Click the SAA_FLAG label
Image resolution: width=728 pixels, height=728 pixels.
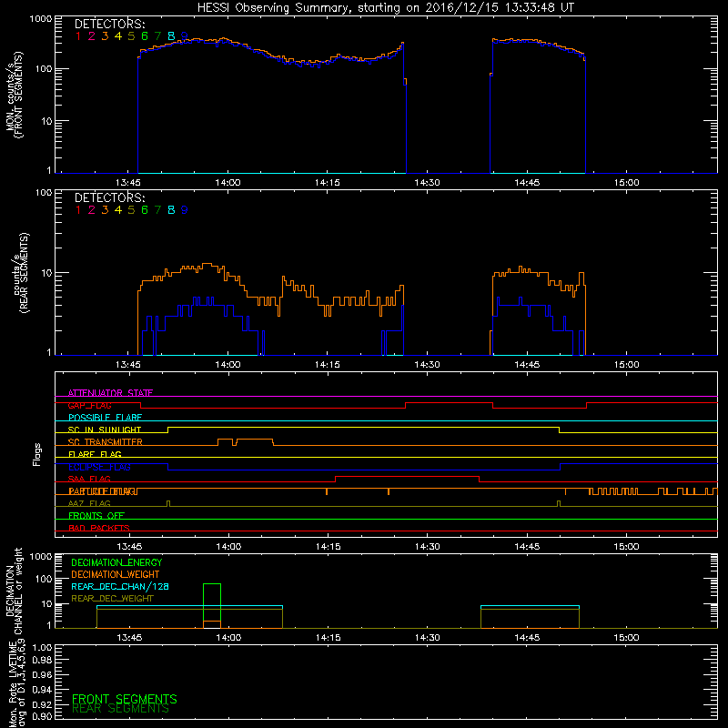89,480
